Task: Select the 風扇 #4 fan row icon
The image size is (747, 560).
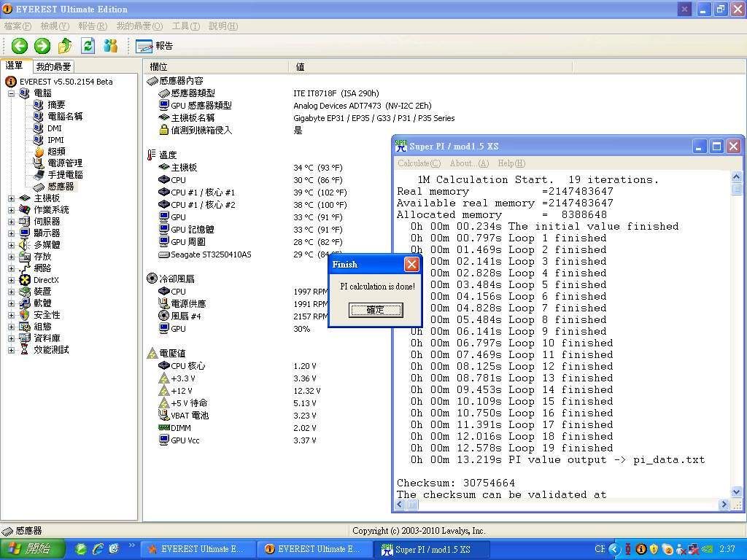Action: (x=164, y=316)
